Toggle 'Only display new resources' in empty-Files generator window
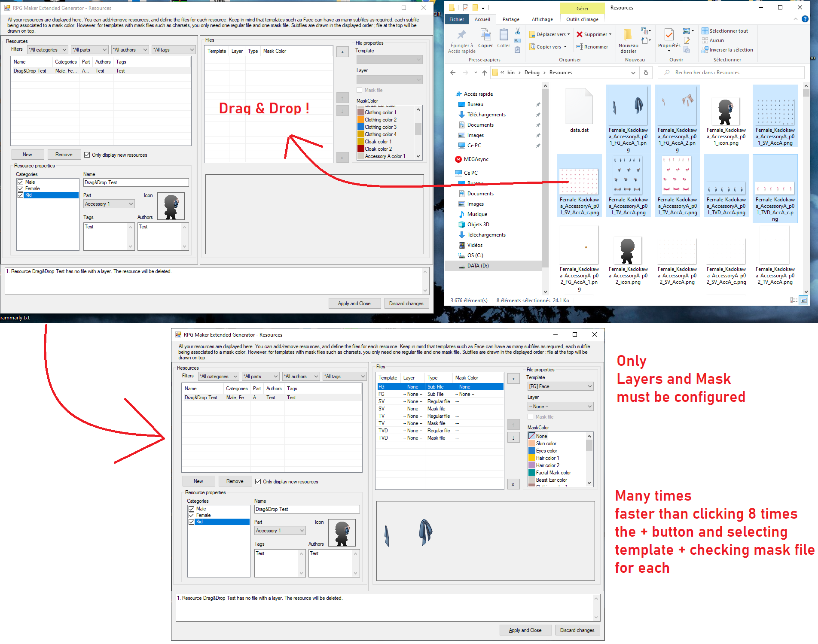818x644 pixels. 87,155
